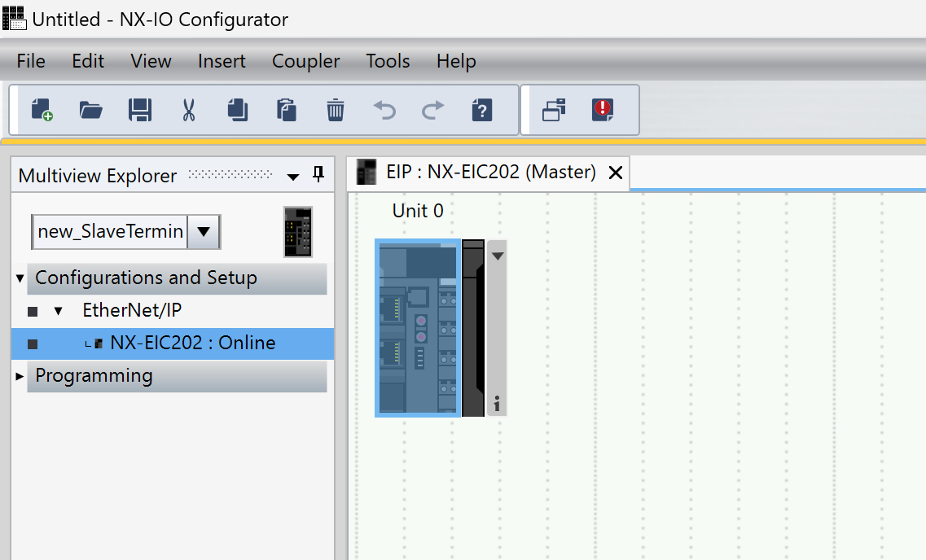The image size is (926, 560).
Task: Click the Undo arrow icon
Action: [x=384, y=110]
